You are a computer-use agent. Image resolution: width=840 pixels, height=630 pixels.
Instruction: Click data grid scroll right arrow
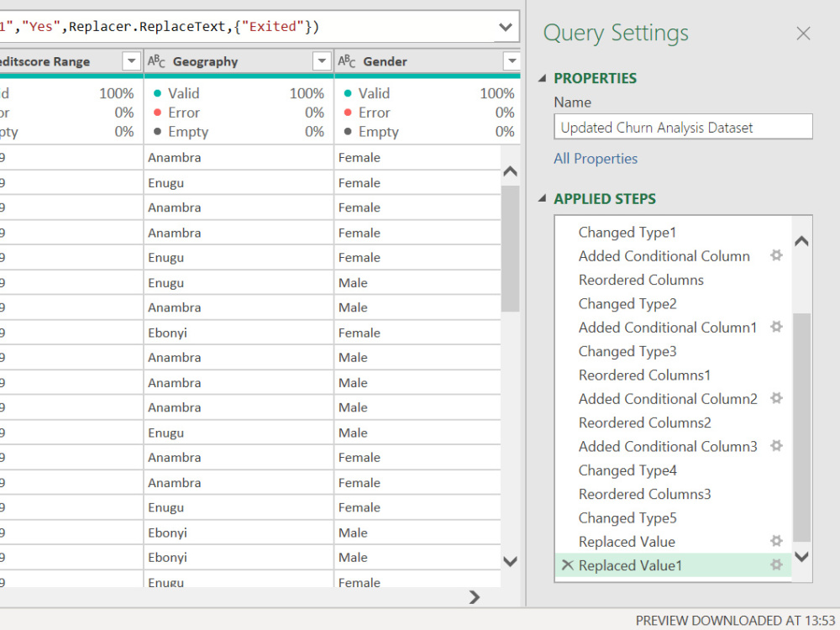[x=474, y=596]
